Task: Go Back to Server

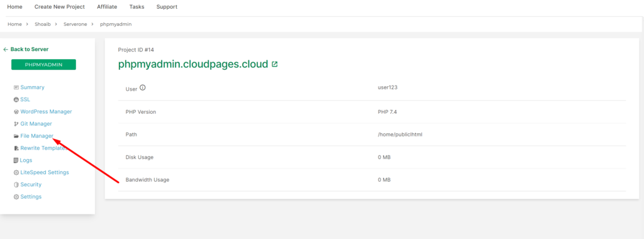Action: coord(26,49)
